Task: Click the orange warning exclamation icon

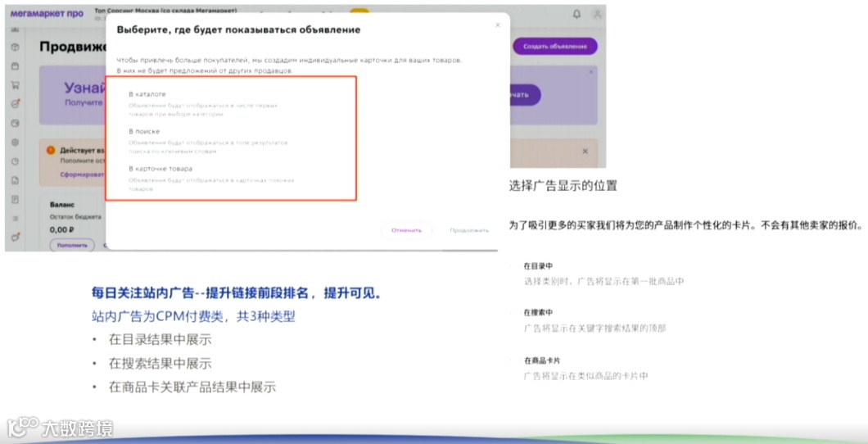Action: [51, 150]
